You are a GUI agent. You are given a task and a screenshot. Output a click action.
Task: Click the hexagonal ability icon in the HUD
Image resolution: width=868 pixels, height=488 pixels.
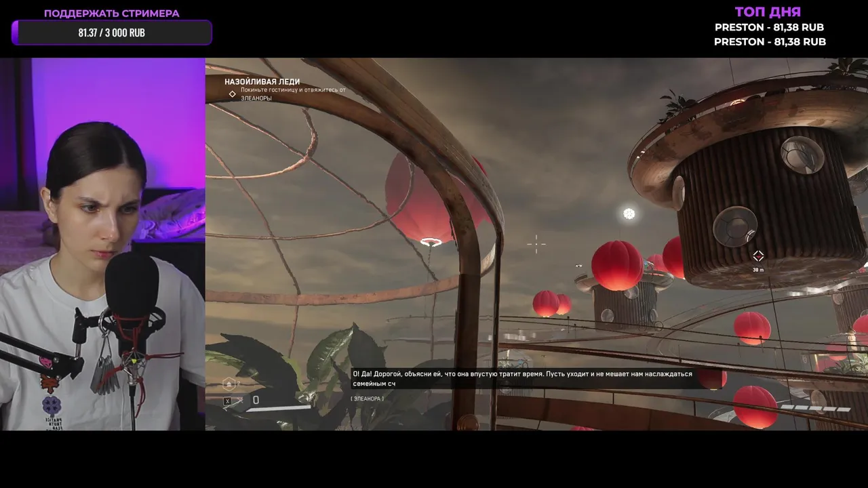pos(229,384)
